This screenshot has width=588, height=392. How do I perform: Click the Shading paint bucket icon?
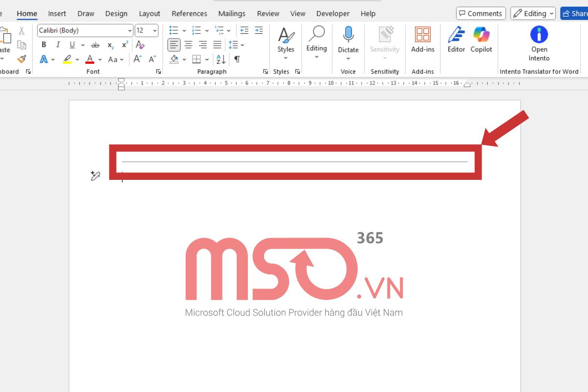(174, 59)
